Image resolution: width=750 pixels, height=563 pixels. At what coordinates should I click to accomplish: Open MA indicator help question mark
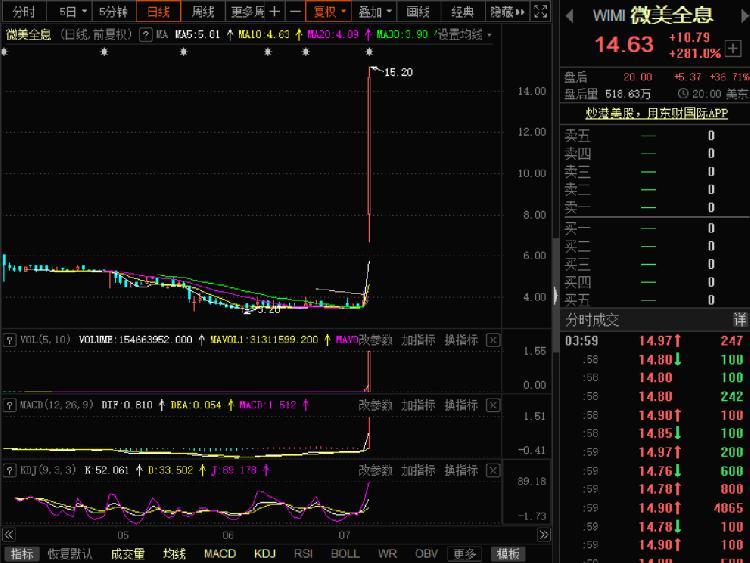145,34
